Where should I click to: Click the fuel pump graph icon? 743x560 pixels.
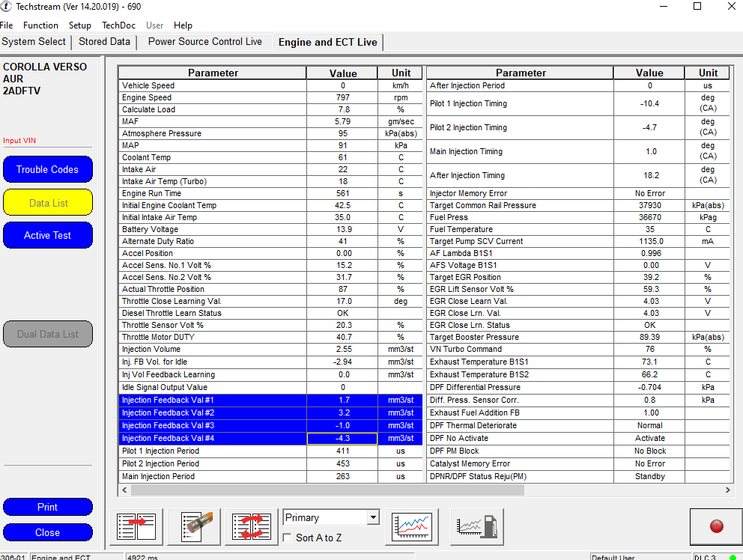point(476,527)
